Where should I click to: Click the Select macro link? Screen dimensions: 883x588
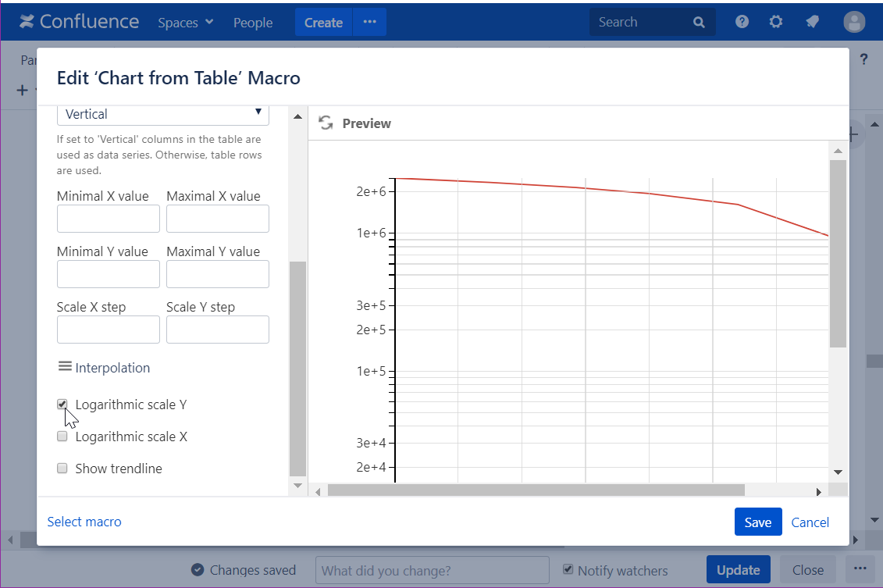(84, 522)
